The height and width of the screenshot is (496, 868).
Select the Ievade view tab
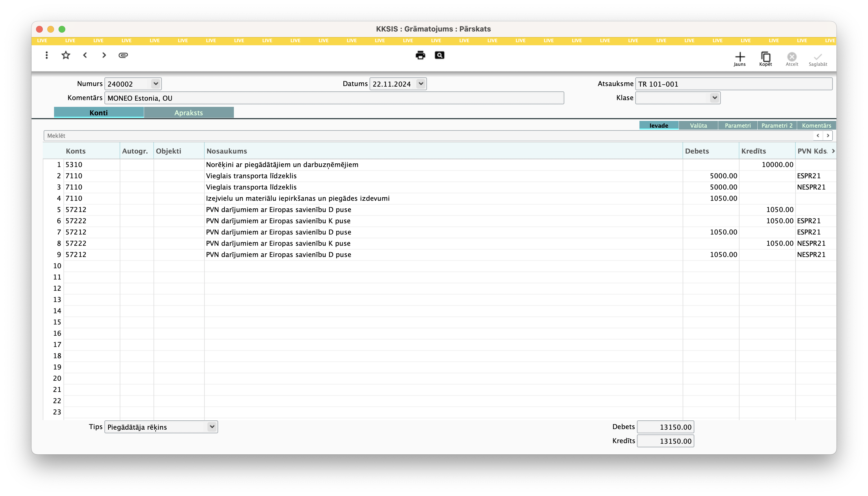coord(659,125)
